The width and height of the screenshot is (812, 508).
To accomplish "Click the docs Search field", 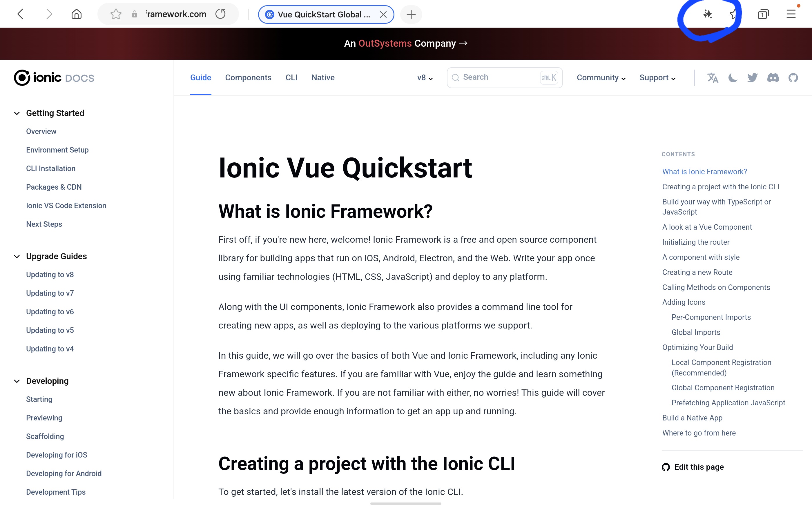I will 505,78.
